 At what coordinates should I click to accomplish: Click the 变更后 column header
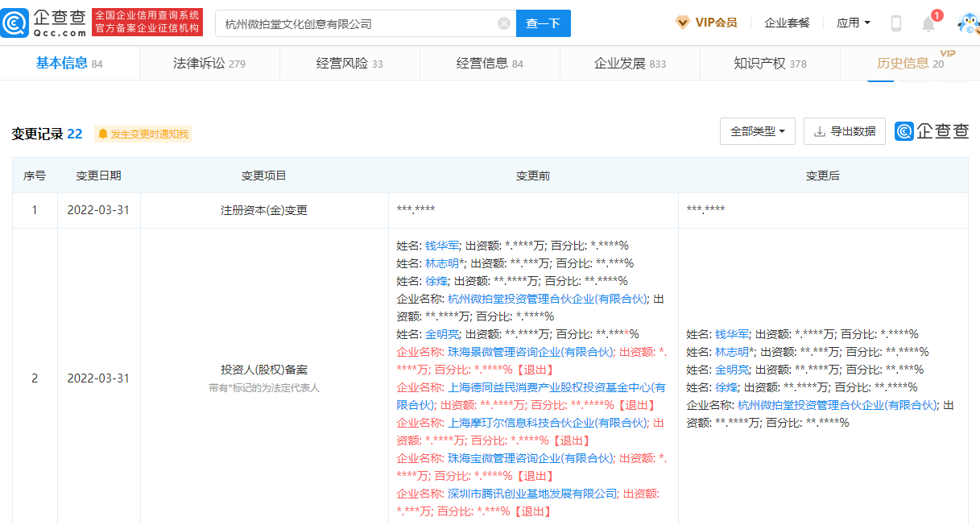823,176
